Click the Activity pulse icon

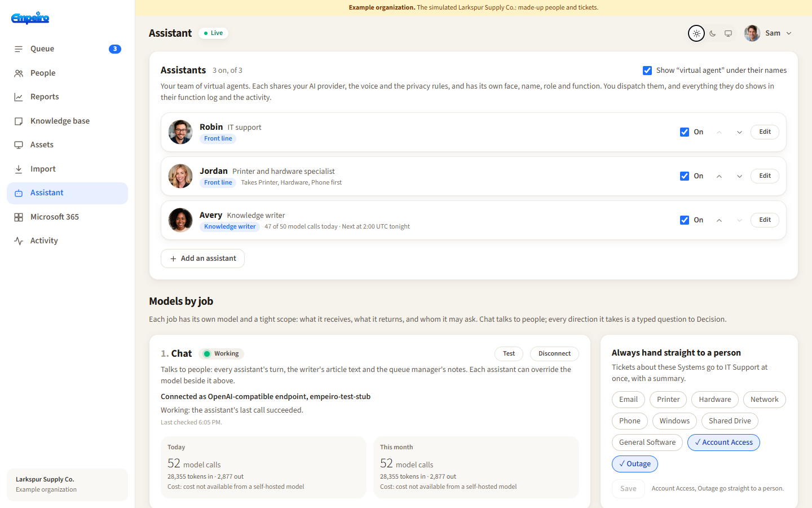coord(19,241)
